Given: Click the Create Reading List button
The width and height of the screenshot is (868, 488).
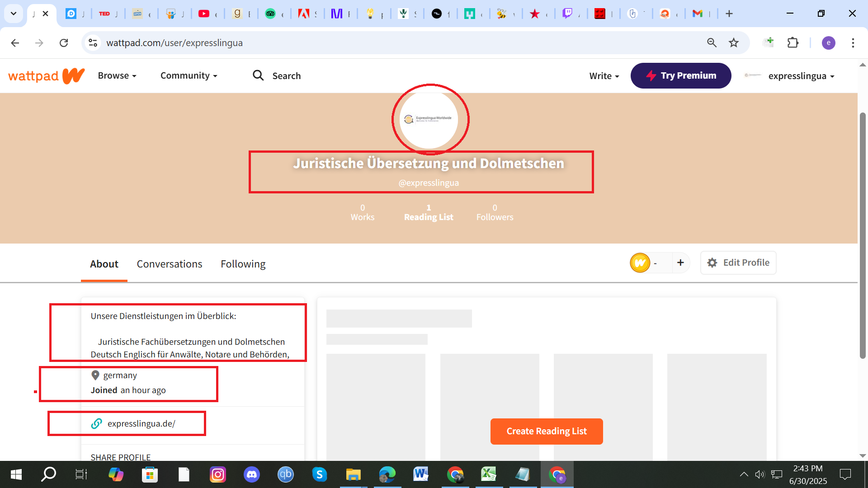Looking at the screenshot, I should 547,431.
